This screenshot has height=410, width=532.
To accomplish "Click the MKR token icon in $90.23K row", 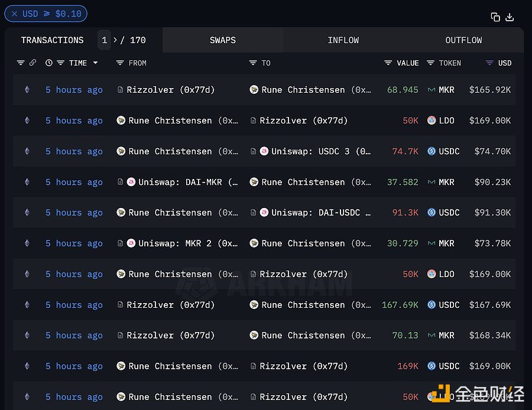I will (x=432, y=182).
